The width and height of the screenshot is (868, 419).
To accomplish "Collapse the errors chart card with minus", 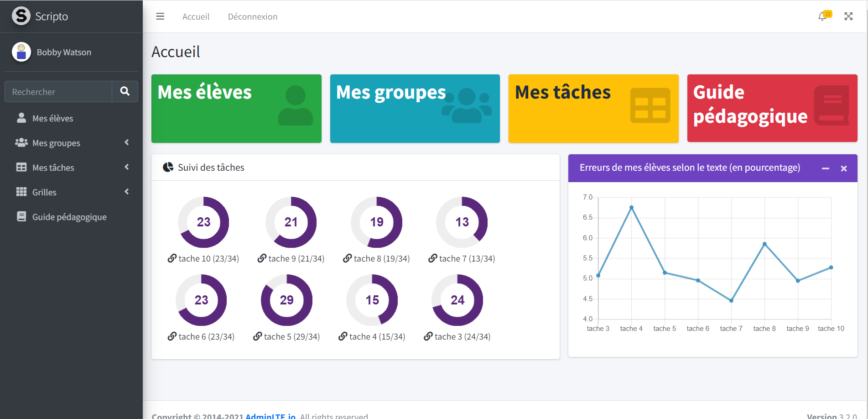I will 825,168.
